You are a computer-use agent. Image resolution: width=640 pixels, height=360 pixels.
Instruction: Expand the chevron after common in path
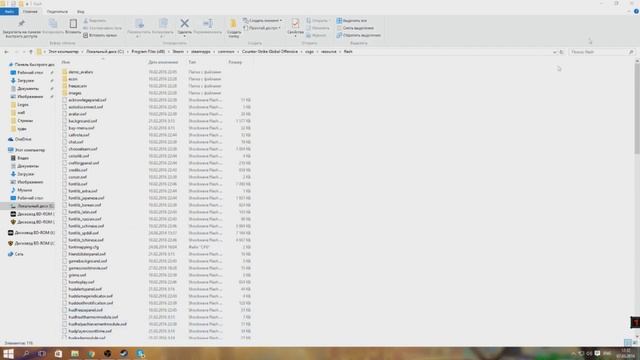(238, 52)
